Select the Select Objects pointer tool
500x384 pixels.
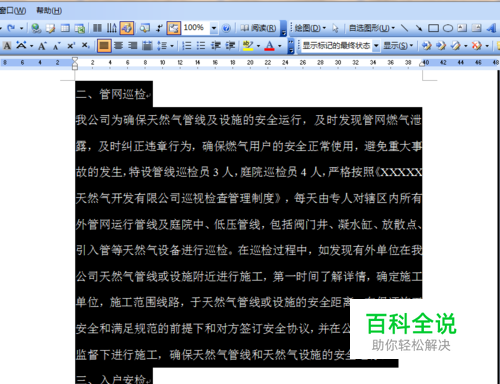[x=335, y=28]
